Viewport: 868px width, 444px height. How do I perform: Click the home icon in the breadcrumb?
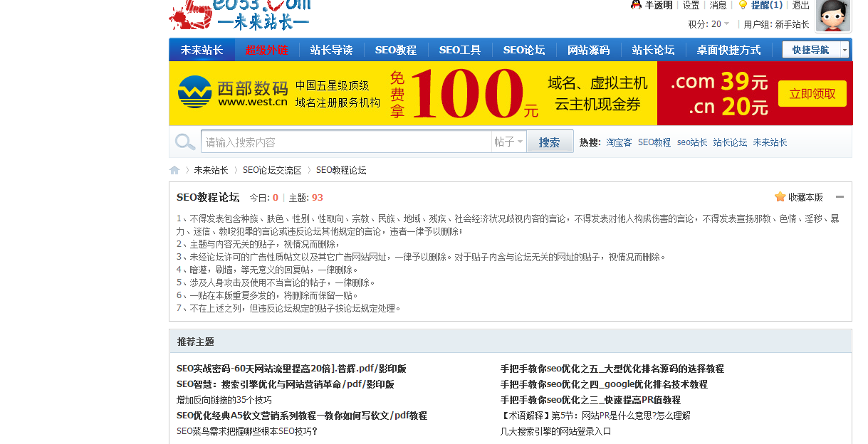pos(174,169)
